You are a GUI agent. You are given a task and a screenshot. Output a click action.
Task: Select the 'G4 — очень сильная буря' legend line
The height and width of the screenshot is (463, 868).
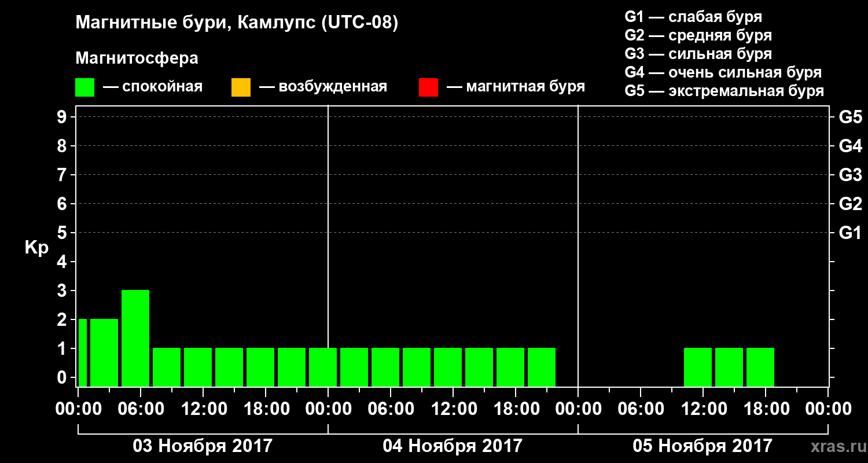(x=723, y=72)
